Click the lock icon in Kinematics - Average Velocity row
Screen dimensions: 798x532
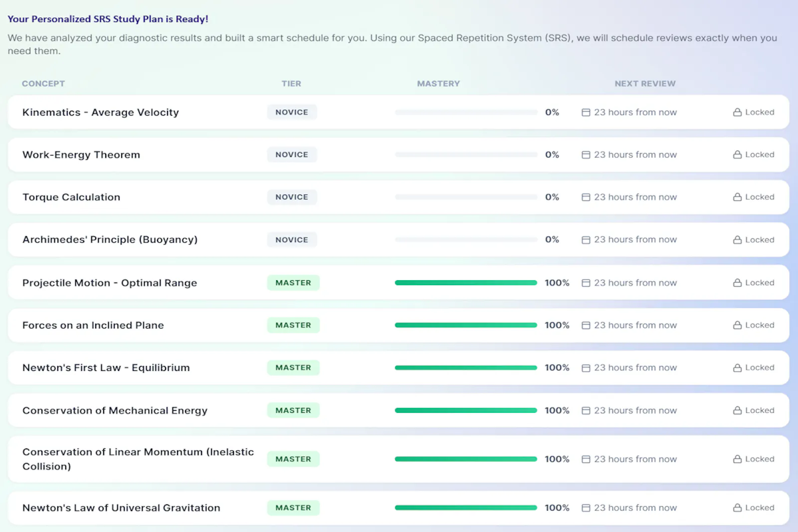[737, 112]
